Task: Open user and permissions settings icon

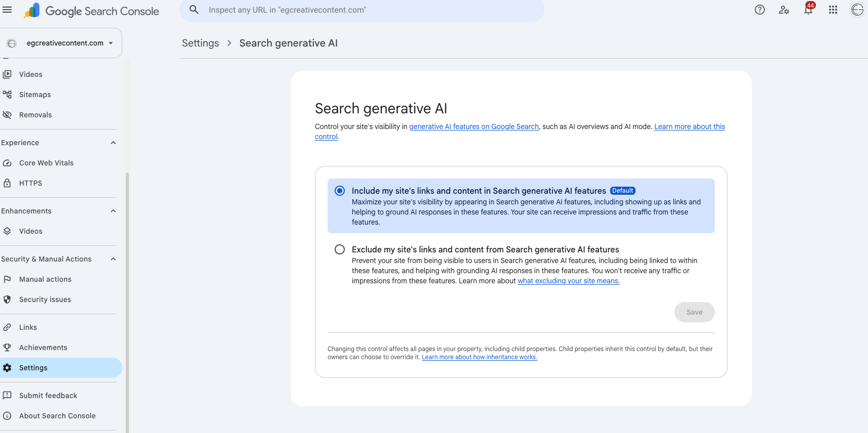Action: click(784, 10)
